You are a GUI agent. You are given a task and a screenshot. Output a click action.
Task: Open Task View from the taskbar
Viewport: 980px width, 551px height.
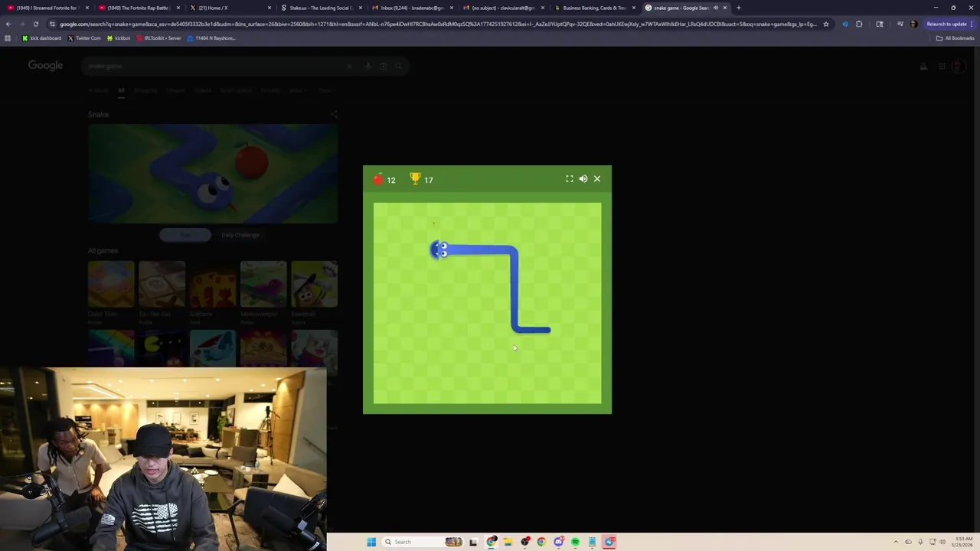point(473,542)
